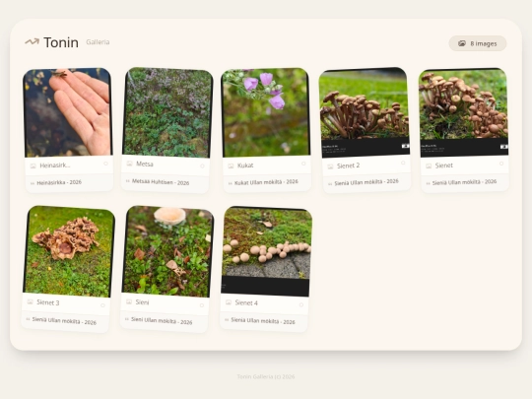
Task: Toggle the circle marker on the Sienet 3 card
Action: (102, 305)
